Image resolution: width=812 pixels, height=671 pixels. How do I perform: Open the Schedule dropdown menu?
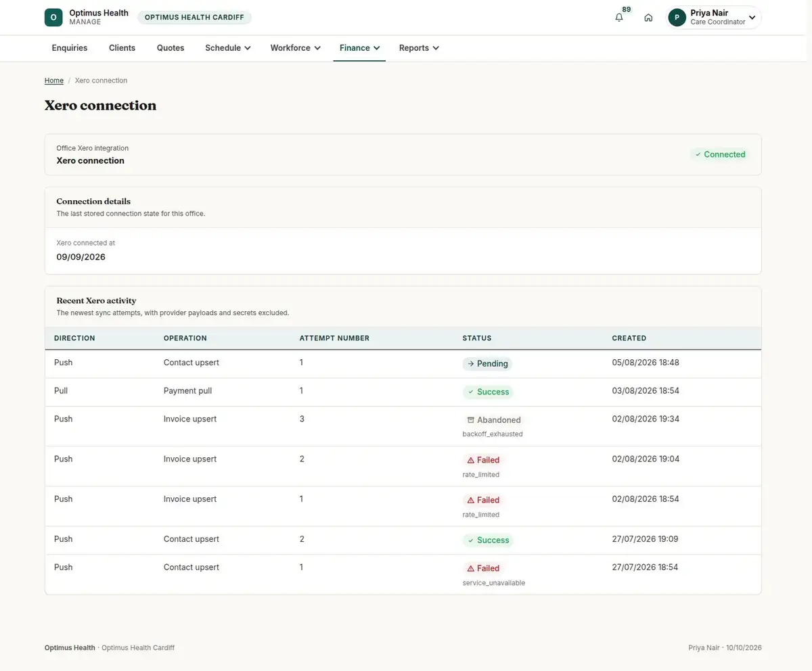[x=228, y=48]
